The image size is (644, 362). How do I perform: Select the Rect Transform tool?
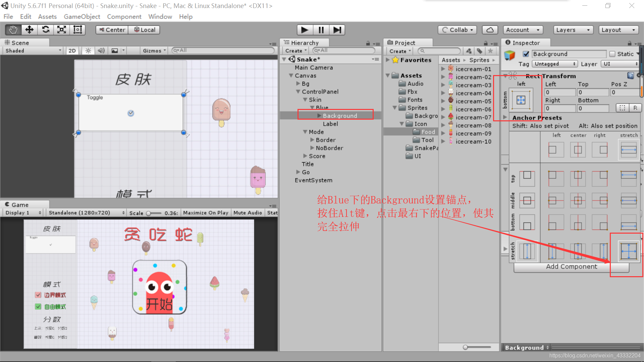click(x=78, y=30)
